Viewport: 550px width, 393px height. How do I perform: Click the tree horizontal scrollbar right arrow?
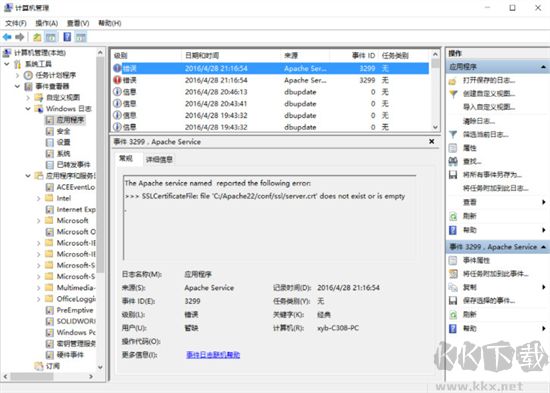[91, 377]
